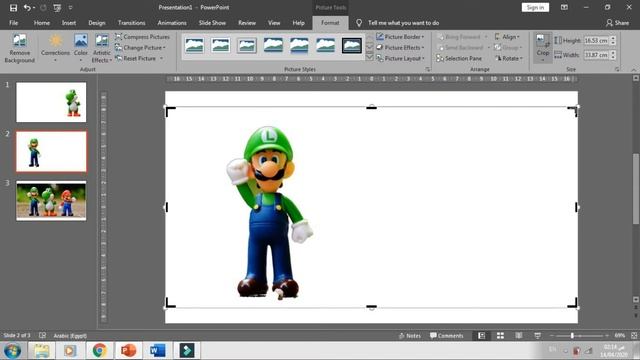This screenshot has width=640, height=360.
Task: Click the Undo arrow icon
Action: pyautogui.click(x=27, y=8)
